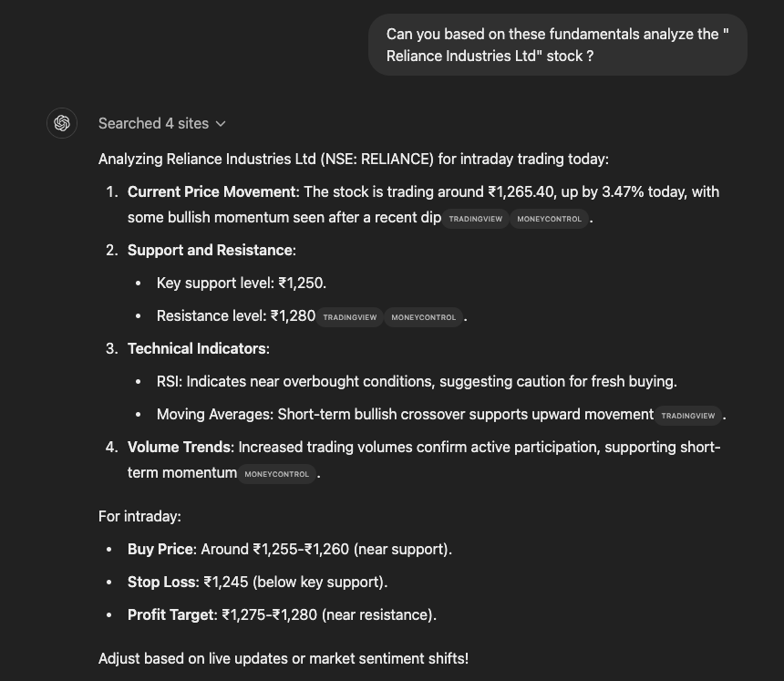
Task: Click the "Key support level" bullet text
Action: point(241,283)
